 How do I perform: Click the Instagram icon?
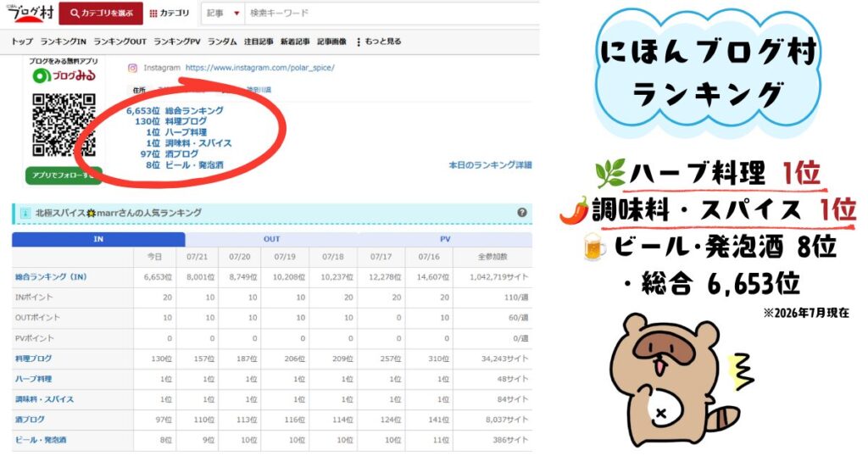(132, 68)
